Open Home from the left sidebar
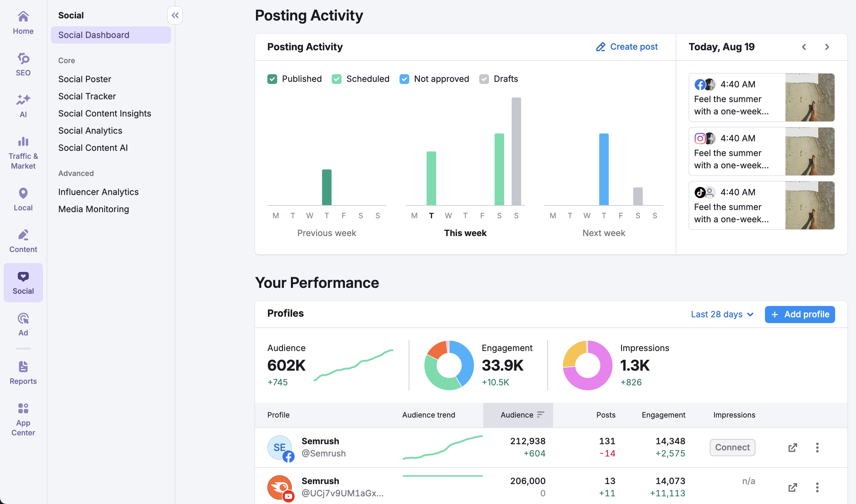Image resolution: width=856 pixels, height=504 pixels. click(23, 22)
